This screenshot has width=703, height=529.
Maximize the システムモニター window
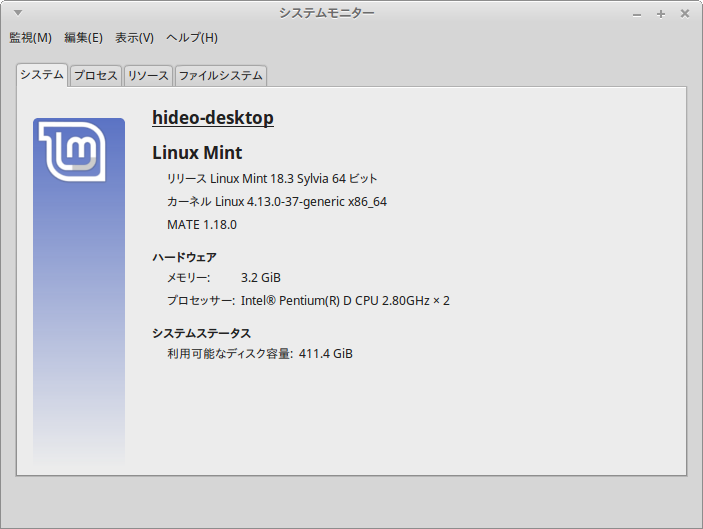pos(660,14)
